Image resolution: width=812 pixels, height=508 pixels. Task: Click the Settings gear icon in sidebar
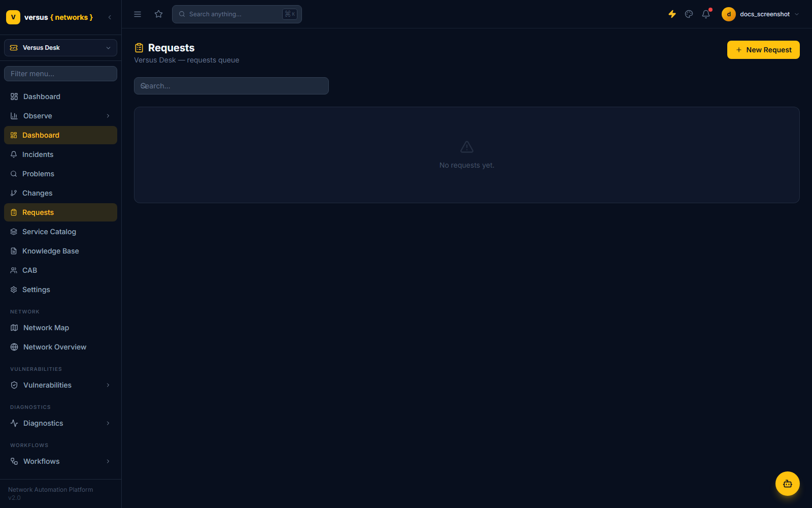(14, 290)
